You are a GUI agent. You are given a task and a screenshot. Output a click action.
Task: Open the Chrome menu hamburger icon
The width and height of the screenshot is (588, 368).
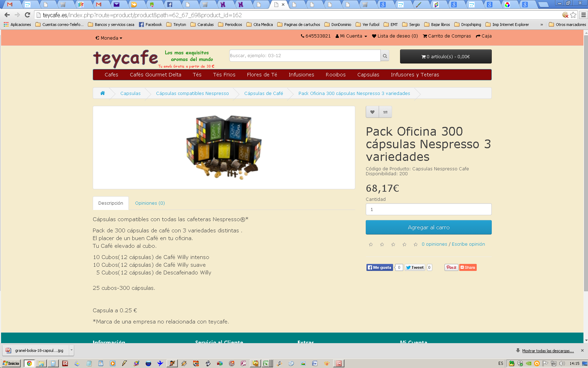coord(583,15)
